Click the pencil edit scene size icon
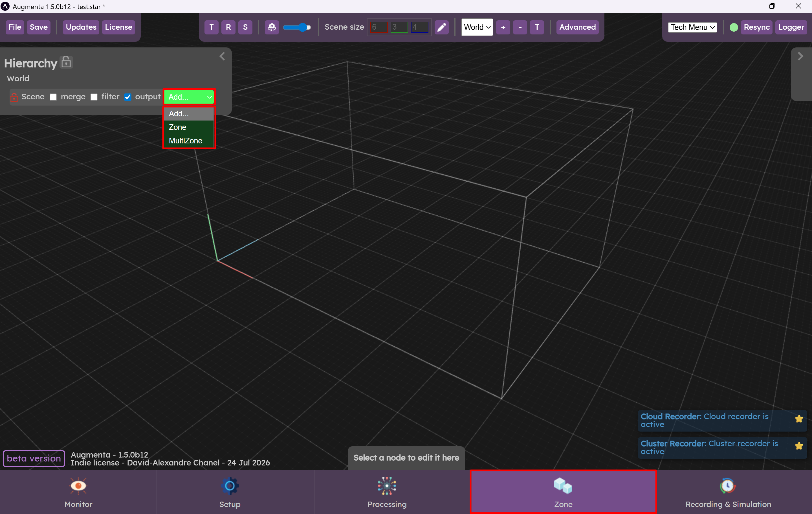 [x=441, y=27]
